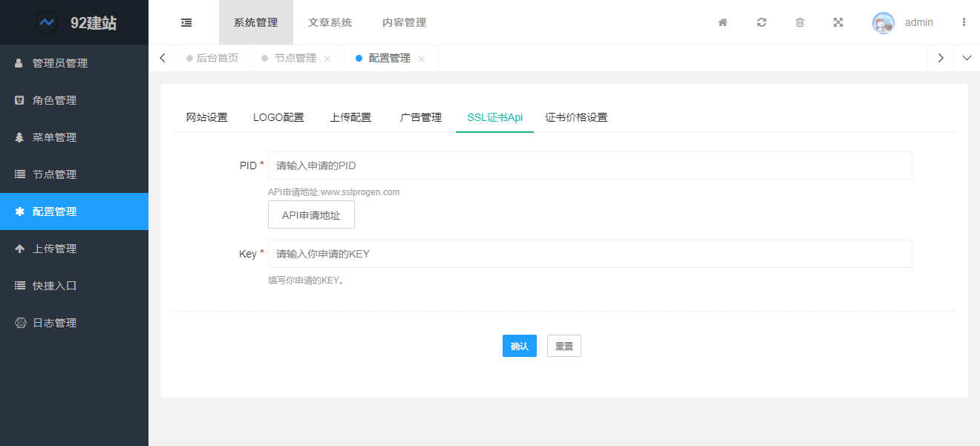Image resolution: width=980 pixels, height=446 pixels.
Task: Open 角色管理 in the sidebar
Action: pos(74,100)
